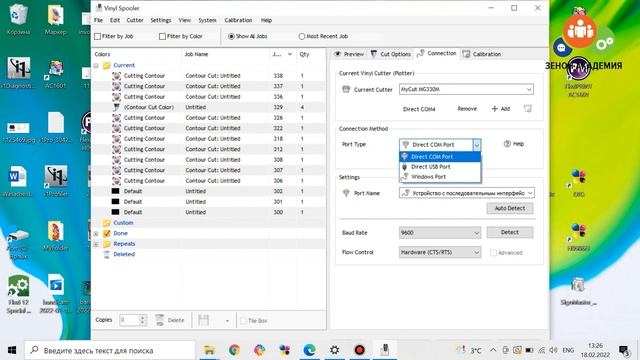640x360 pixels.
Task: Open the Baud Rate dropdown
Action: pyautogui.click(x=440, y=233)
